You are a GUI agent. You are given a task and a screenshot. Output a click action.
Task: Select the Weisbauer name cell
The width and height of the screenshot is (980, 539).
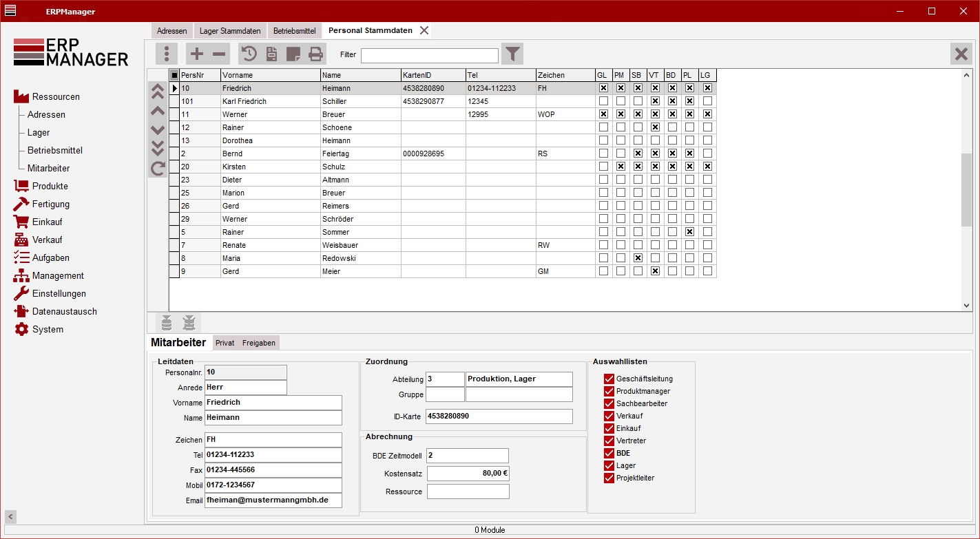(x=360, y=245)
